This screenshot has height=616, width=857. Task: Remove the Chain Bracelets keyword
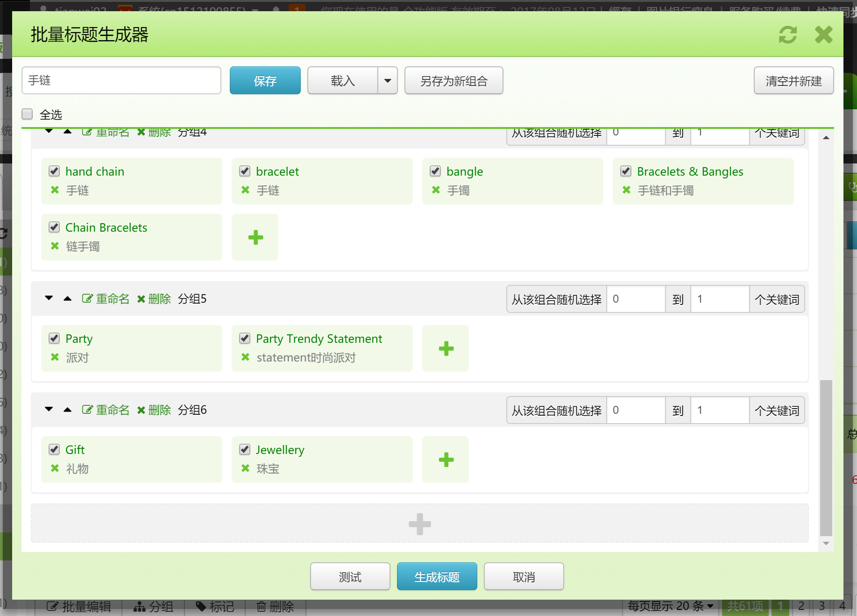55,246
